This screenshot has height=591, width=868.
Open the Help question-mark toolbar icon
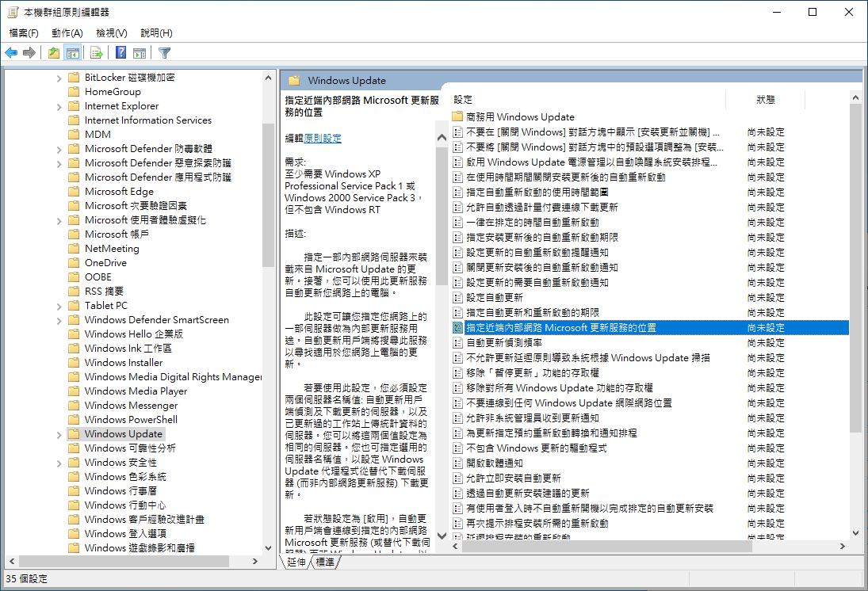pyautogui.click(x=120, y=52)
